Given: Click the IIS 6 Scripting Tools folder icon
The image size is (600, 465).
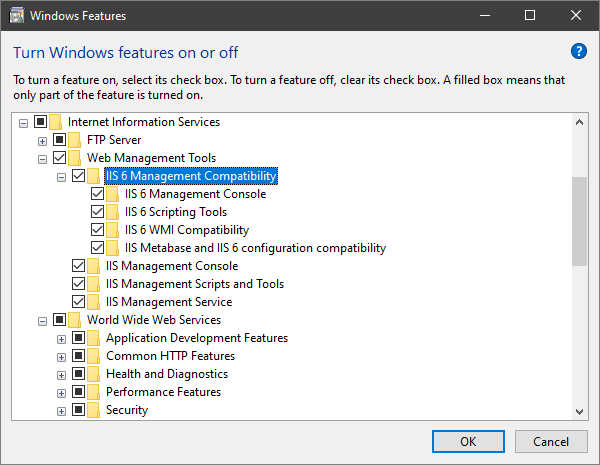Looking at the screenshot, I should coord(112,212).
